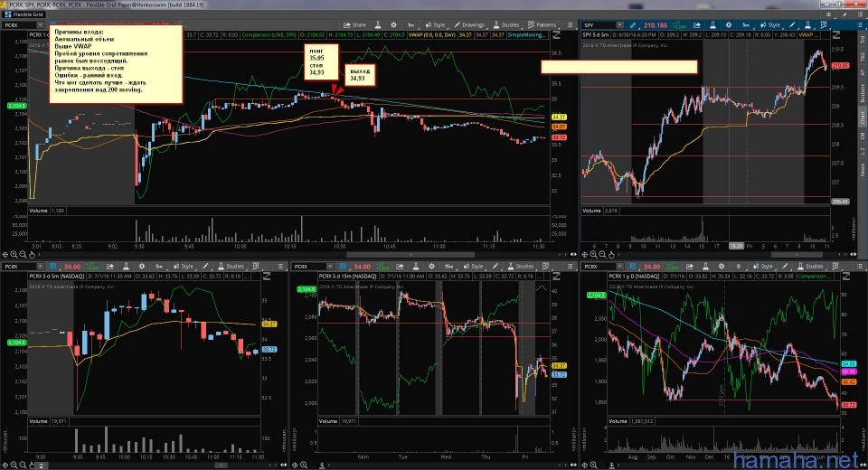Click symbol link icon in bottom-left 5m chart
The height and width of the screenshot is (470, 868).
53,267
